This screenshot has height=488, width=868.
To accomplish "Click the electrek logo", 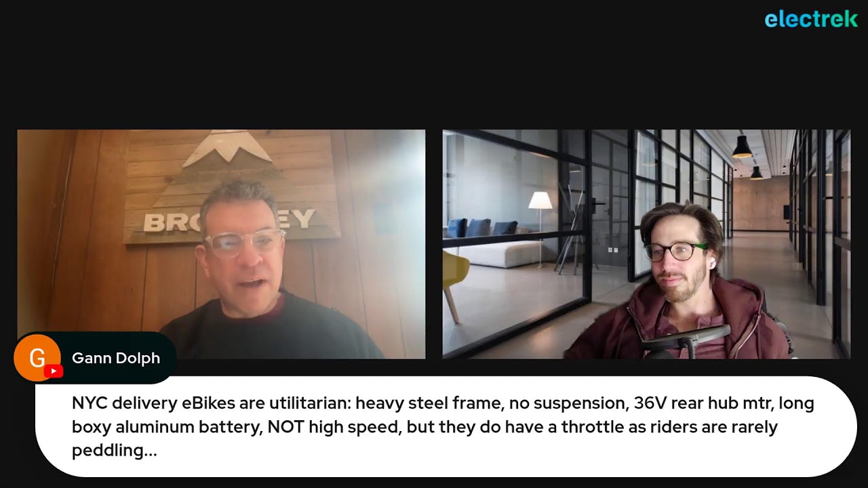I will (x=811, y=19).
